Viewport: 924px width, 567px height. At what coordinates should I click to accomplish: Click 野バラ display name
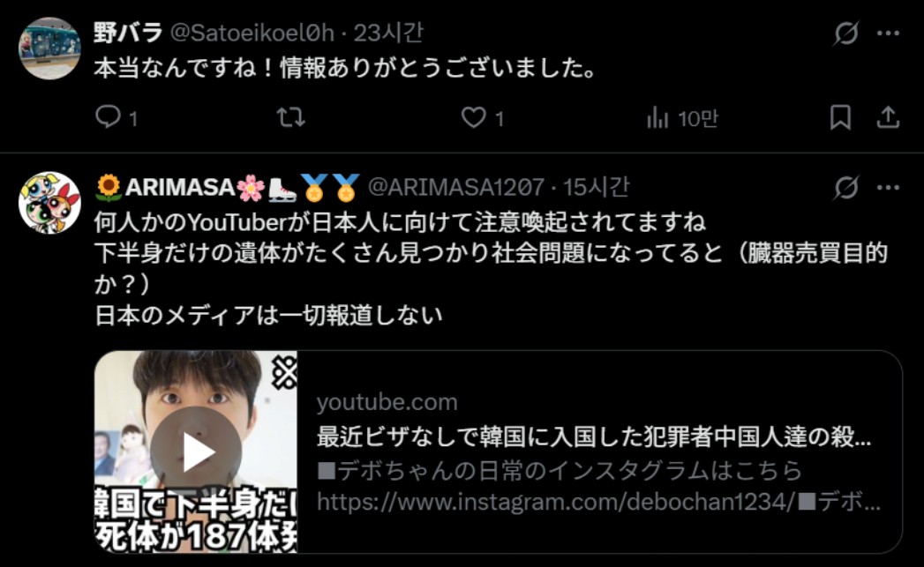click(x=128, y=33)
